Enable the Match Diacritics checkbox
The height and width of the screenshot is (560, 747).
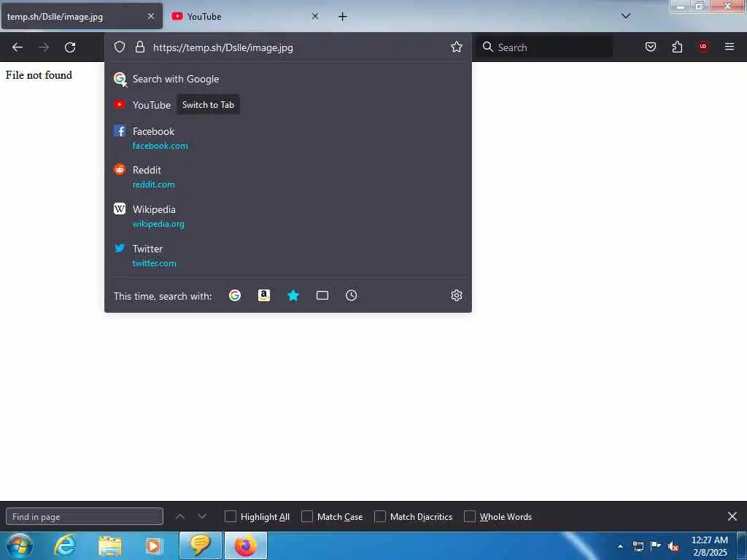click(379, 516)
